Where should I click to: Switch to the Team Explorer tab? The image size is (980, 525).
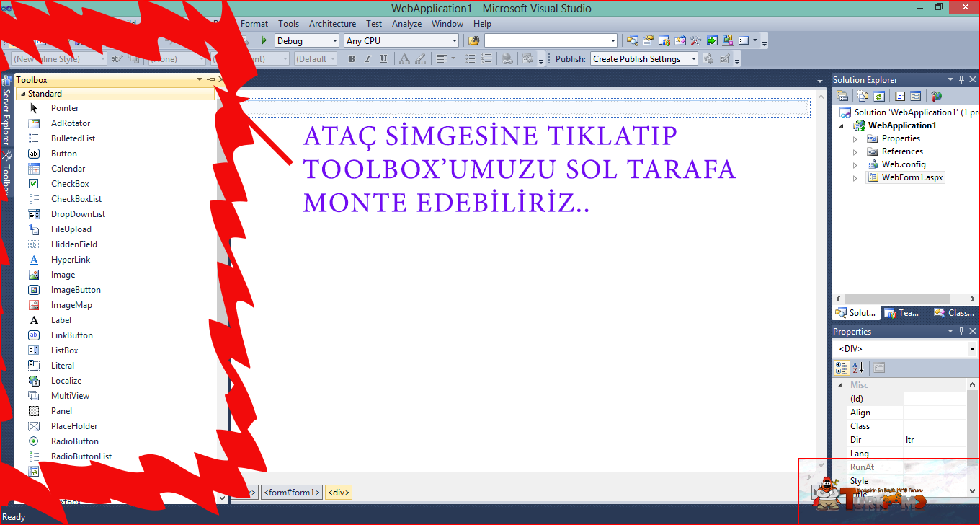click(x=901, y=313)
